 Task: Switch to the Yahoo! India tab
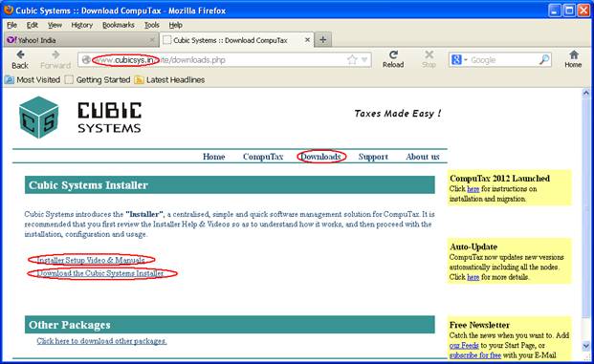tap(79, 40)
